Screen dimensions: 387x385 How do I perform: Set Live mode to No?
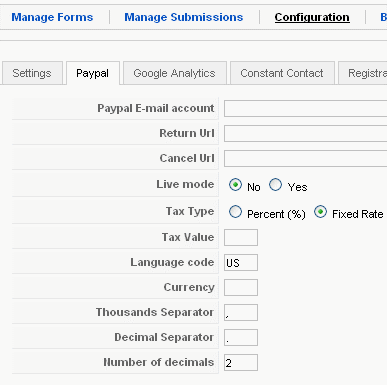pos(235,184)
